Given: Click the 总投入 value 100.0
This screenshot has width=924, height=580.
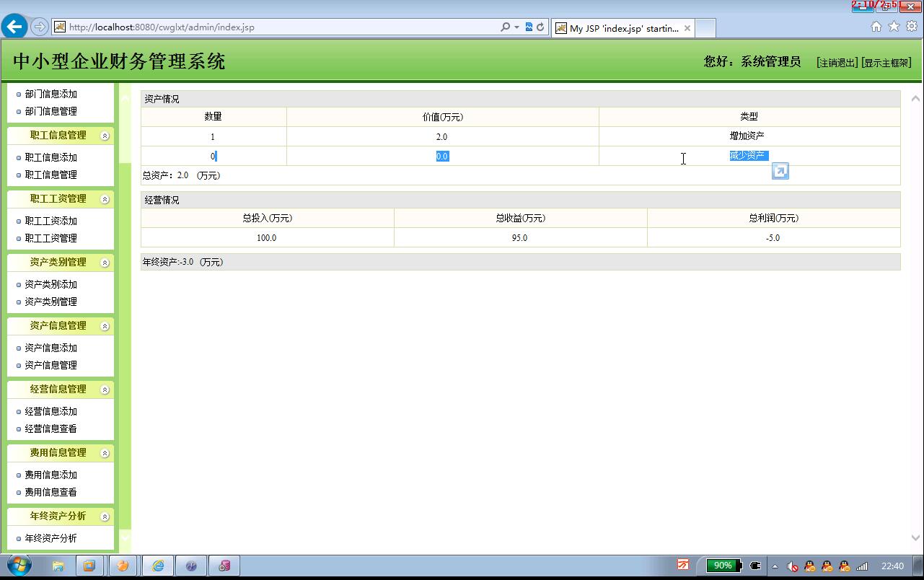Looking at the screenshot, I should tap(267, 237).
